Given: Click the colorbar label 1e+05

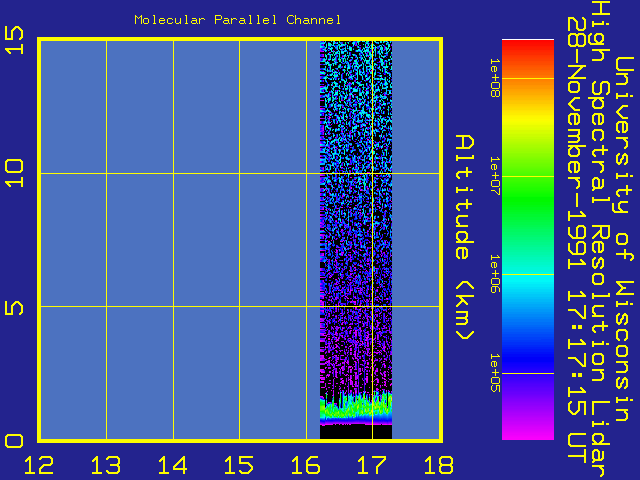Looking at the screenshot, I should click(495, 373).
